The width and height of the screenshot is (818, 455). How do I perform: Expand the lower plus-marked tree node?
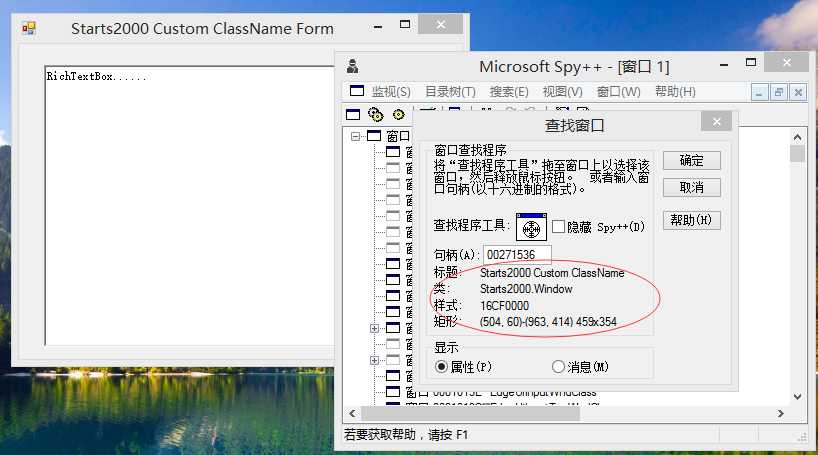point(374,361)
